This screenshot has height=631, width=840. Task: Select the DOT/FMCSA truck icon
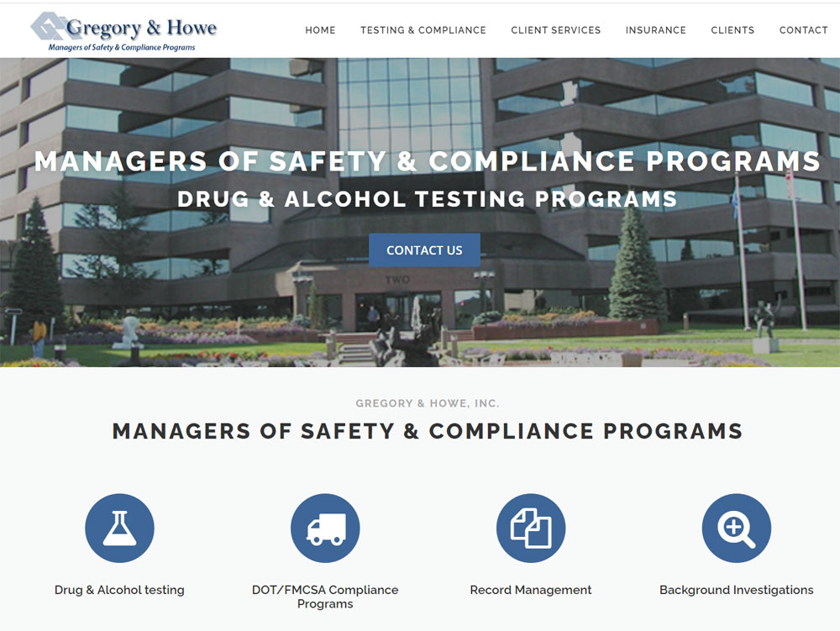[x=325, y=528]
